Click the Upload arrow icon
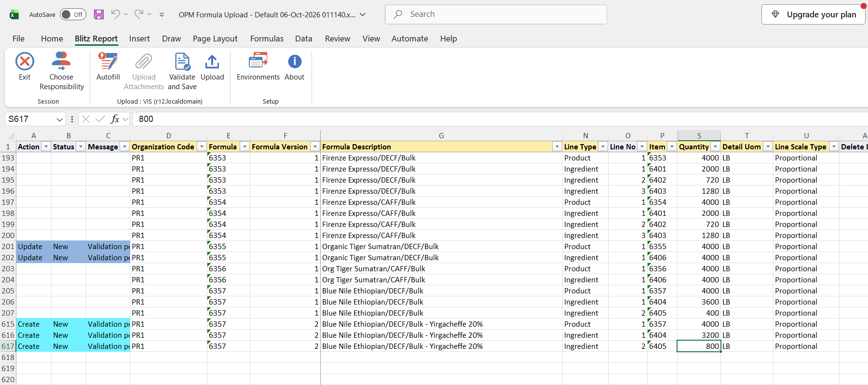This screenshot has height=385, width=868. pyautogui.click(x=212, y=62)
